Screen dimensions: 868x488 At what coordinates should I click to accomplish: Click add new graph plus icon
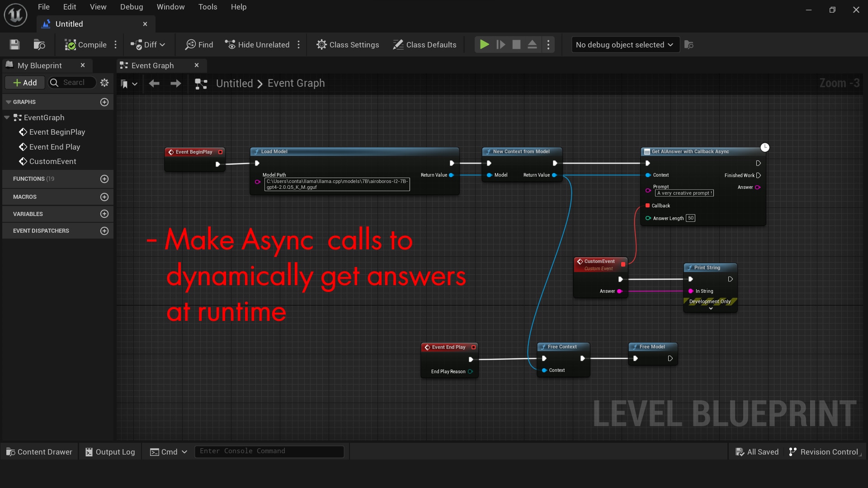(x=104, y=102)
